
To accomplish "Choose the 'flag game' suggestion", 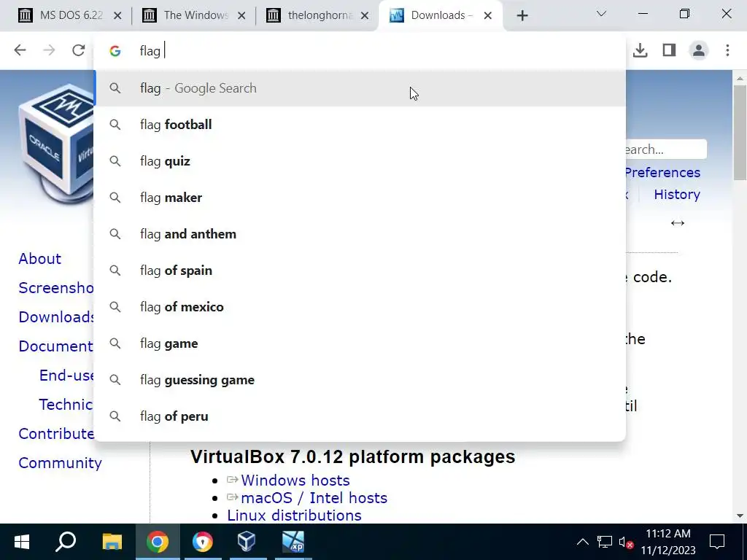I will pos(360,343).
